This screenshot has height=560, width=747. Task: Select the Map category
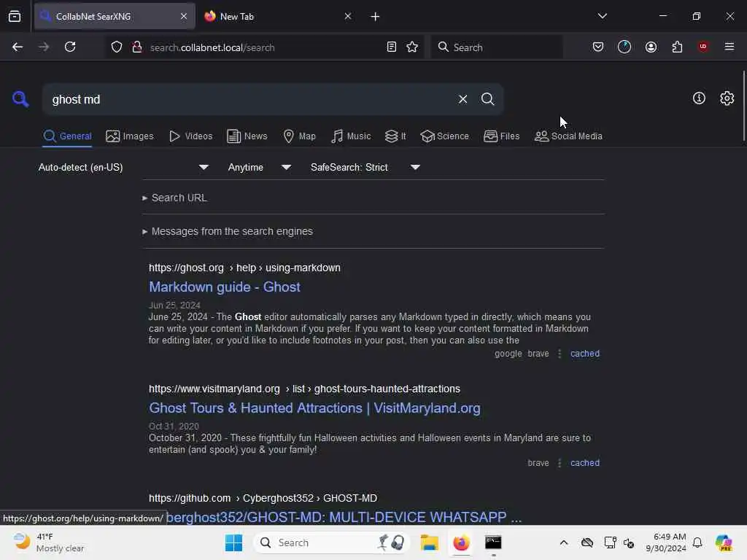(x=299, y=136)
